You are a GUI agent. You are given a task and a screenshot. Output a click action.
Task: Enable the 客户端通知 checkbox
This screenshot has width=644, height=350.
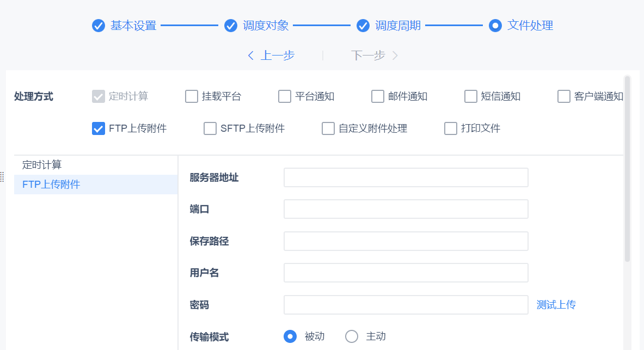[x=564, y=96]
